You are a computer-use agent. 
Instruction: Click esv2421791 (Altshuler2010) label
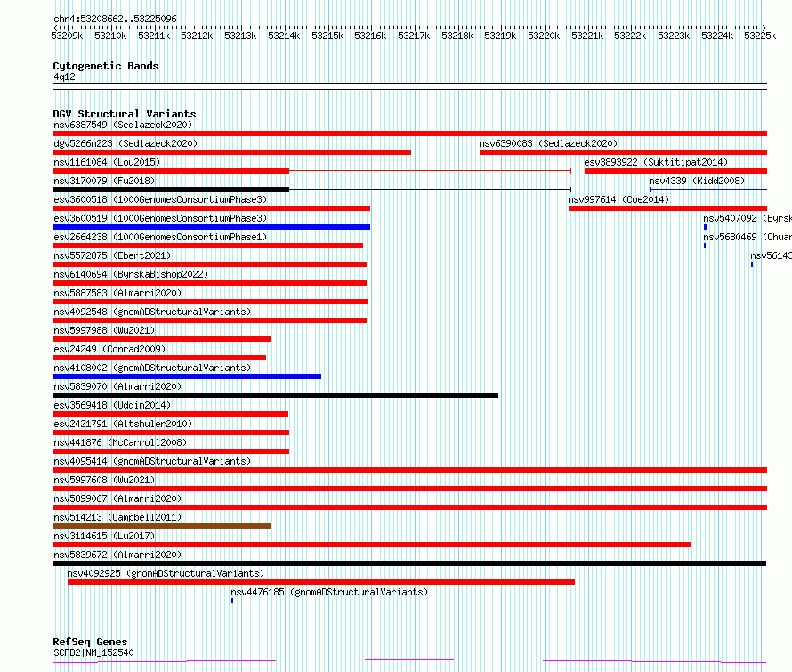tap(123, 424)
